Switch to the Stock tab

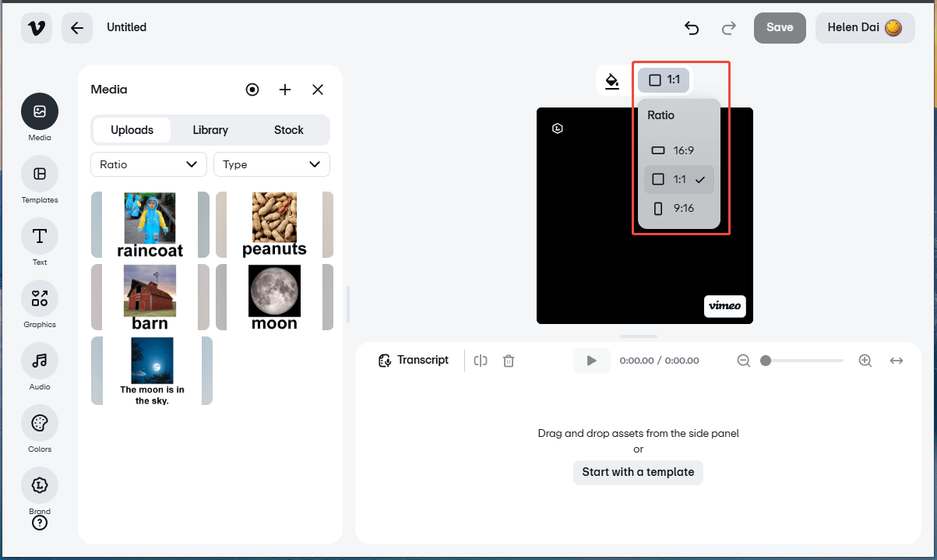point(288,130)
